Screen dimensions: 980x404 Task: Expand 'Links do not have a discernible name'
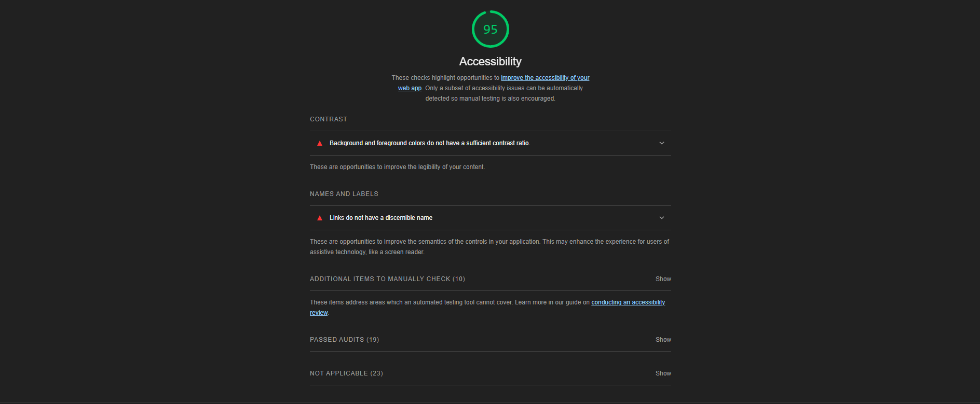point(380,218)
